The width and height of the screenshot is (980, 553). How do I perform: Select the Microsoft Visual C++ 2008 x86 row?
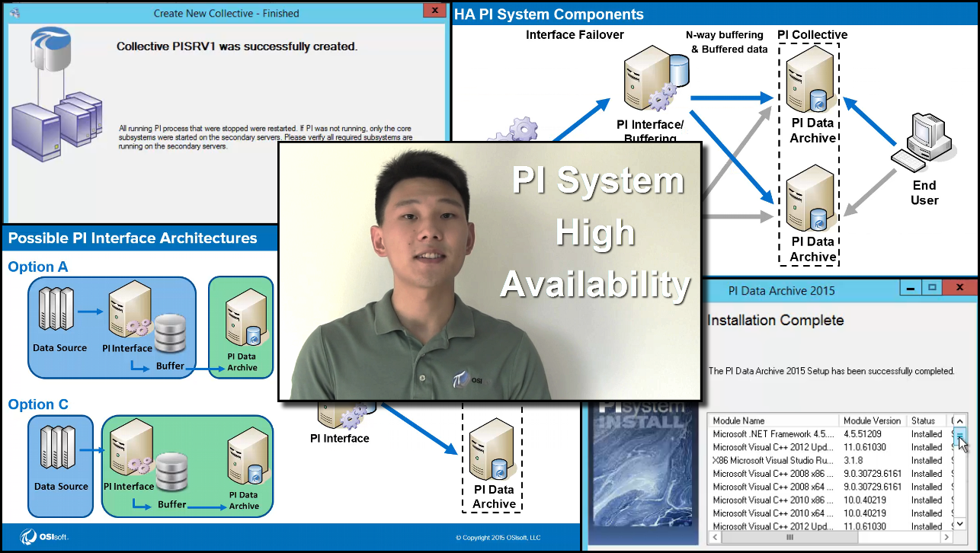tap(831, 474)
